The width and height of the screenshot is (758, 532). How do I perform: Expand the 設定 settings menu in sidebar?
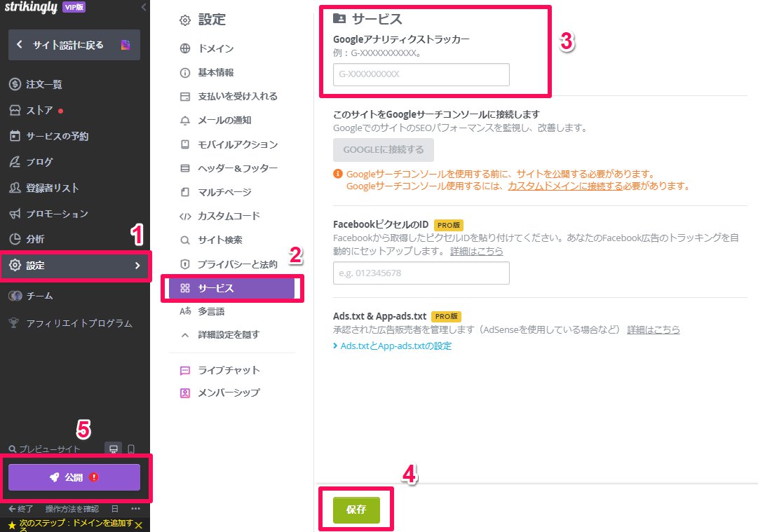[x=75, y=265]
